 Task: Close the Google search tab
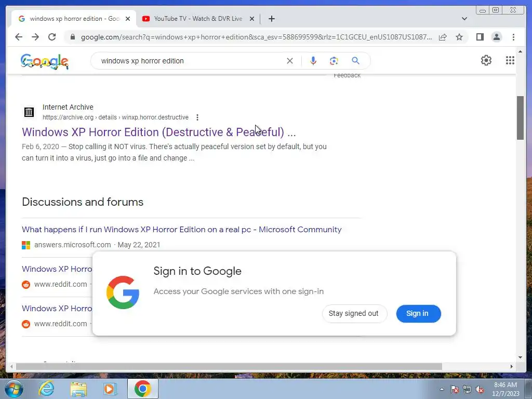point(128,19)
